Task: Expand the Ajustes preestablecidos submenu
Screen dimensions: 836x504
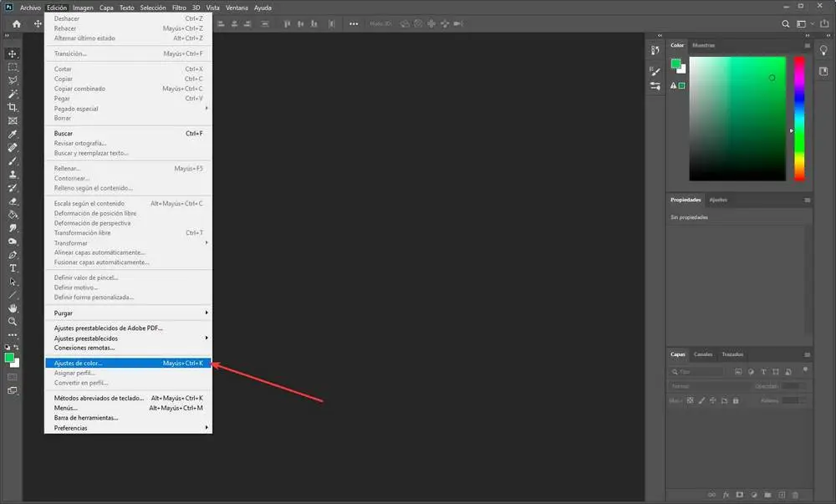Action: click(x=128, y=339)
